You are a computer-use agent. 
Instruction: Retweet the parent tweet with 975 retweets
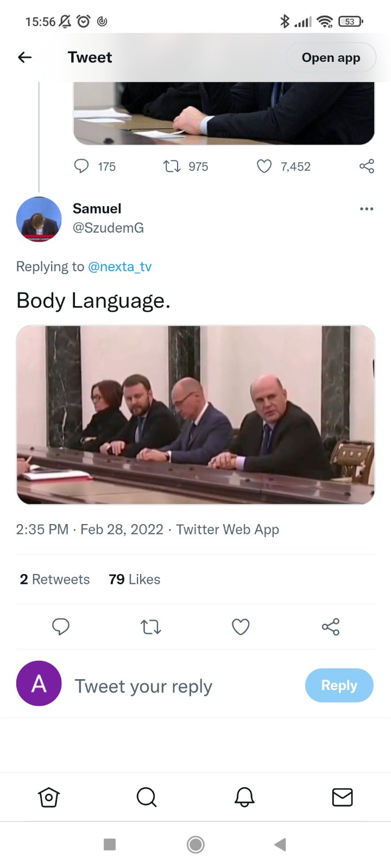pos(172,166)
